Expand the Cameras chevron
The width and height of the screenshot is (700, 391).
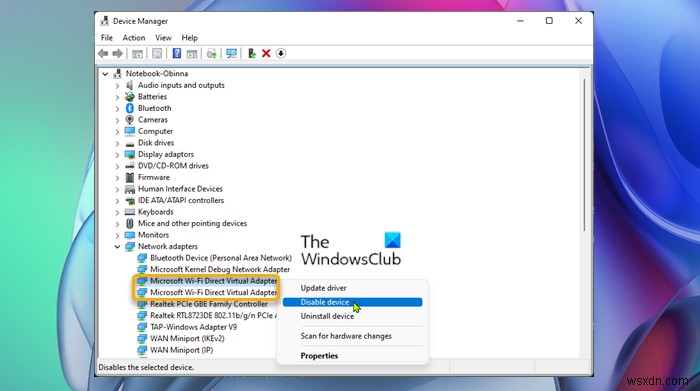click(117, 120)
